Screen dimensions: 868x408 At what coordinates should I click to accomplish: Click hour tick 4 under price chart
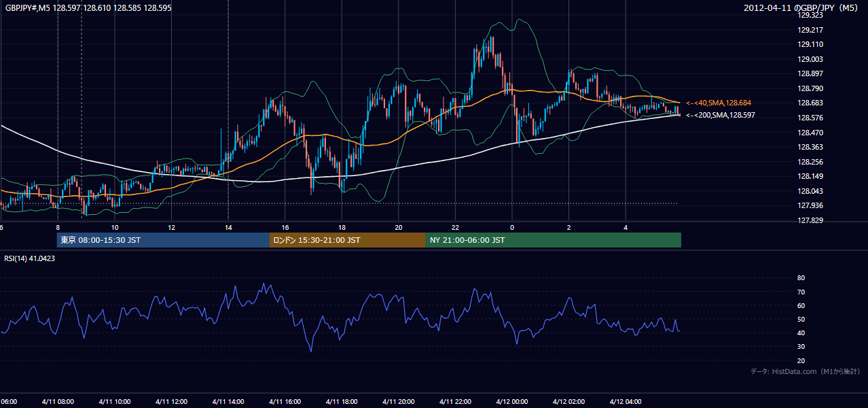pos(626,227)
